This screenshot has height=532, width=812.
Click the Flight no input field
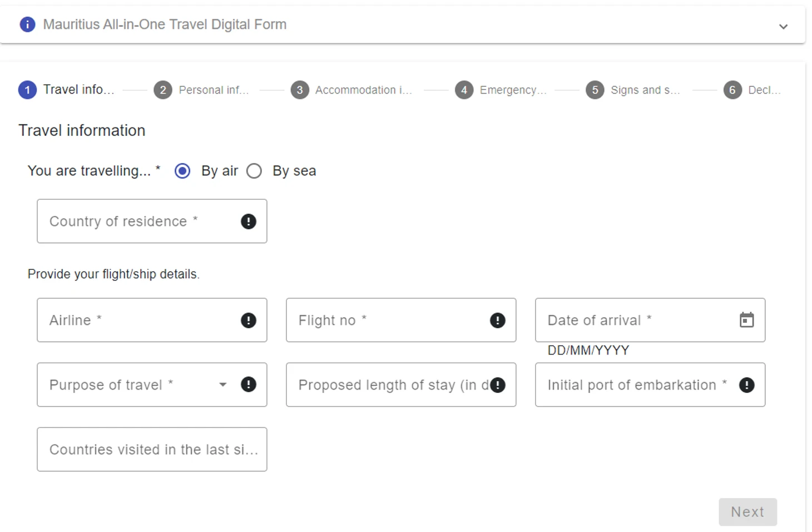coord(389,321)
